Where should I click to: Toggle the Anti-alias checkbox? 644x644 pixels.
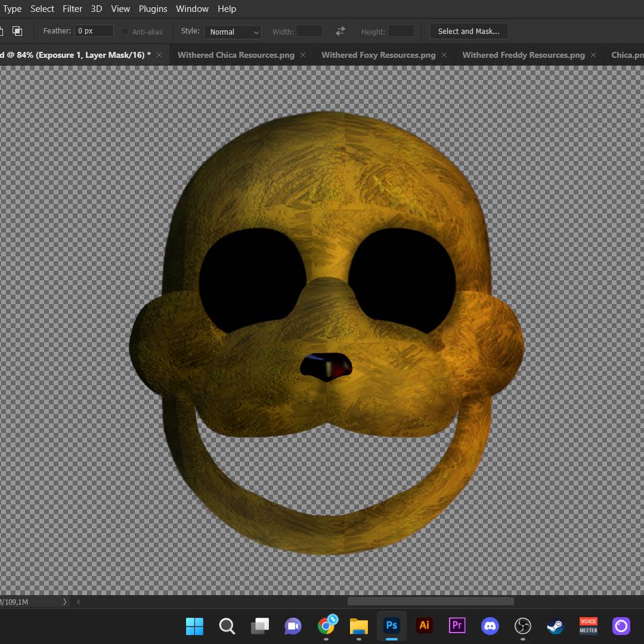pos(126,32)
